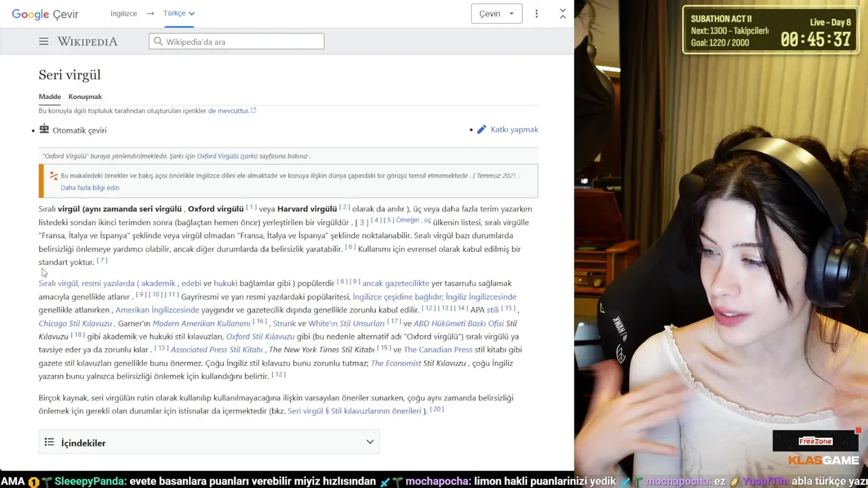Click the KLASGAME logo on stream

click(x=823, y=461)
